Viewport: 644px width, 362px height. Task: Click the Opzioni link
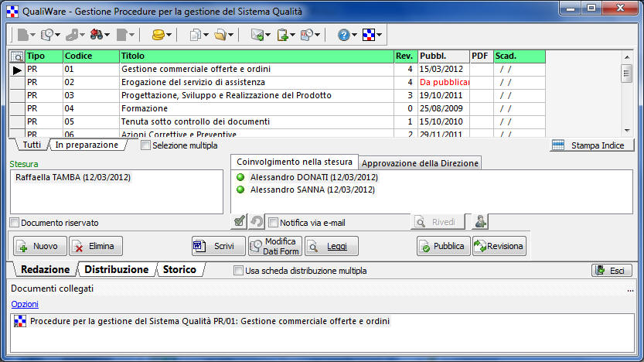(x=25, y=304)
